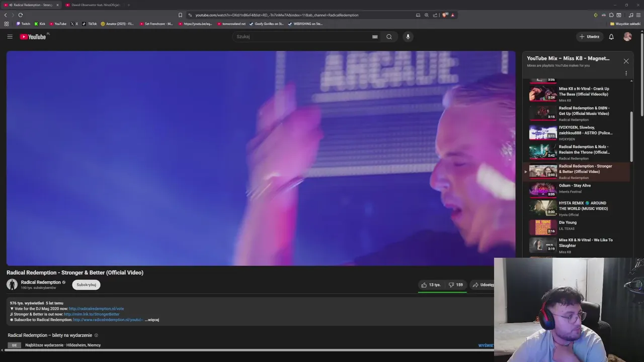
Task: Open the Wszystkie zakładki bookmarks folder
Action: click(x=625, y=24)
